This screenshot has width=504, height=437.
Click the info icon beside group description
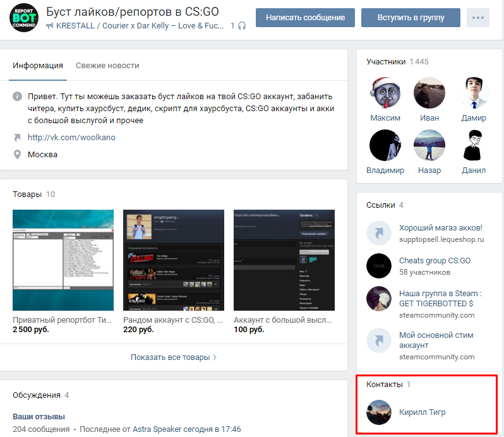[17, 96]
